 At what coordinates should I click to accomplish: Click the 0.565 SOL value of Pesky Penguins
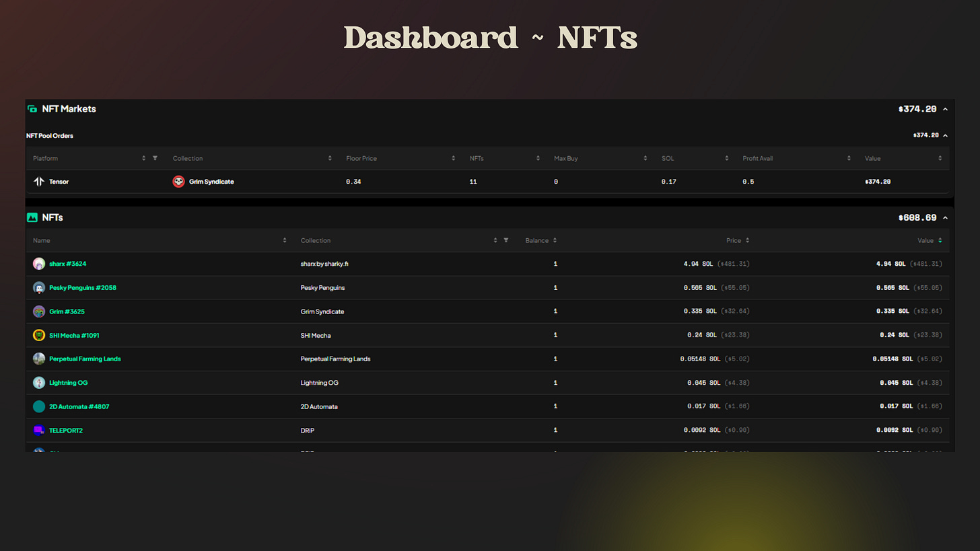point(893,288)
